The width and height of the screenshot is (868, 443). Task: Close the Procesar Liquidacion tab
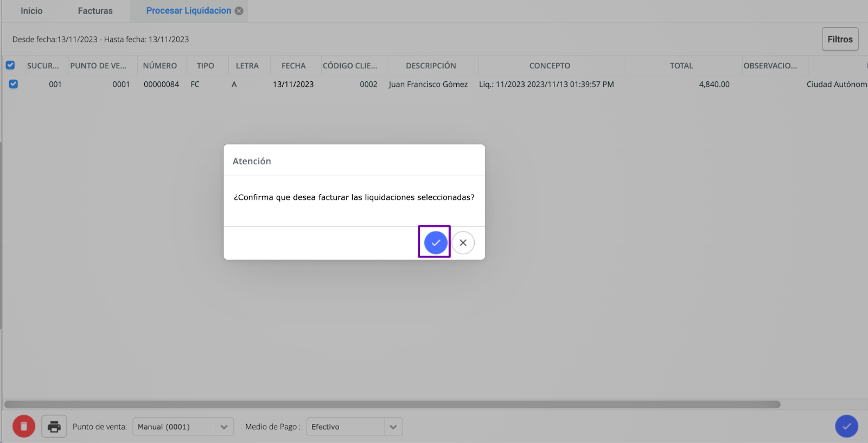pos(239,11)
